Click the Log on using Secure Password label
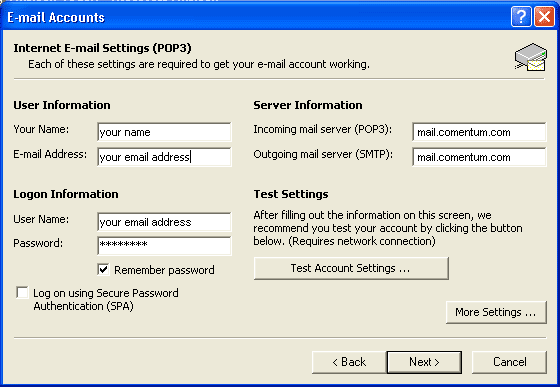 106,300
